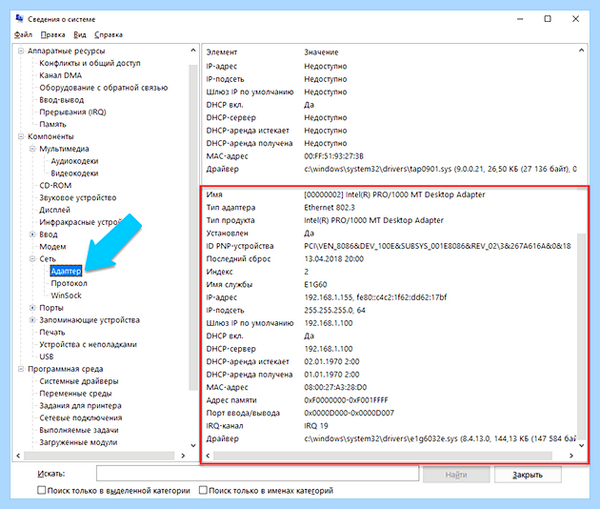Screen dimensions: 600x509
Task: Click tree panel scroll down arrow
Action: (193, 445)
